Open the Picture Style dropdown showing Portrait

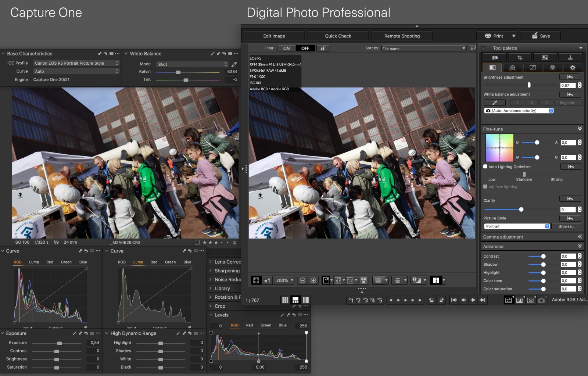pyautogui.click(x=516, y=226)
